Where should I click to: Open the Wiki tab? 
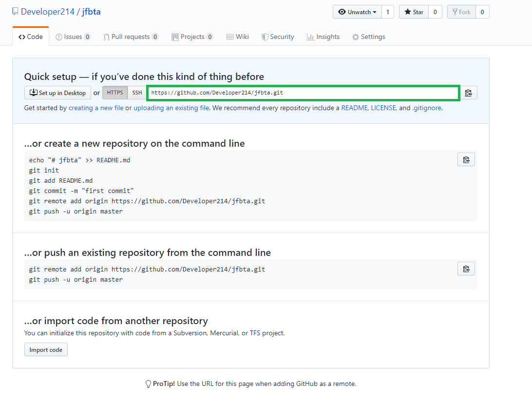(238, 37)
